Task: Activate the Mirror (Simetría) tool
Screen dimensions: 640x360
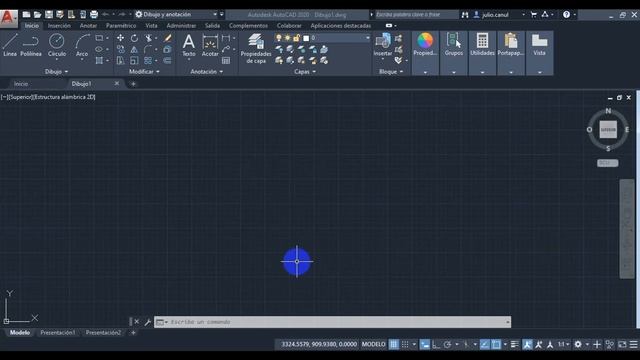Action: pos(134,49)
